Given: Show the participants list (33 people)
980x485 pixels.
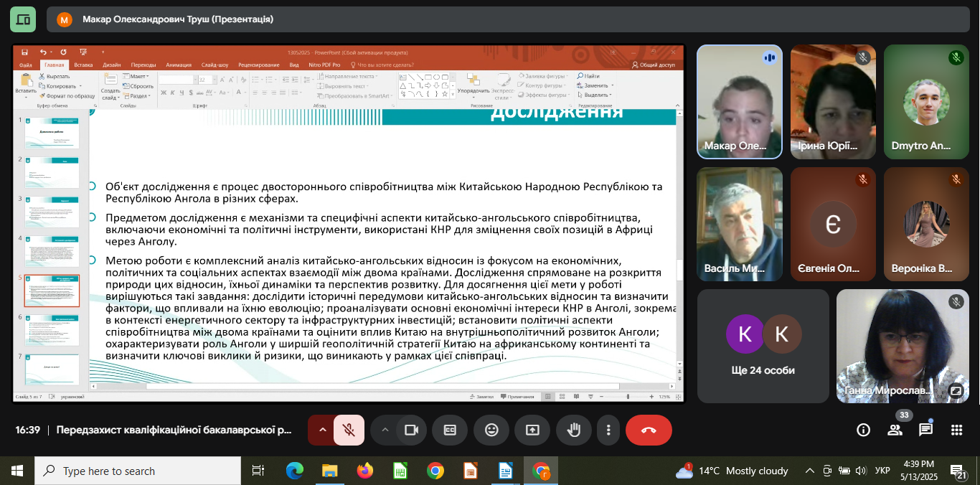Looking at the screenshot, I should tap(895, 430).
